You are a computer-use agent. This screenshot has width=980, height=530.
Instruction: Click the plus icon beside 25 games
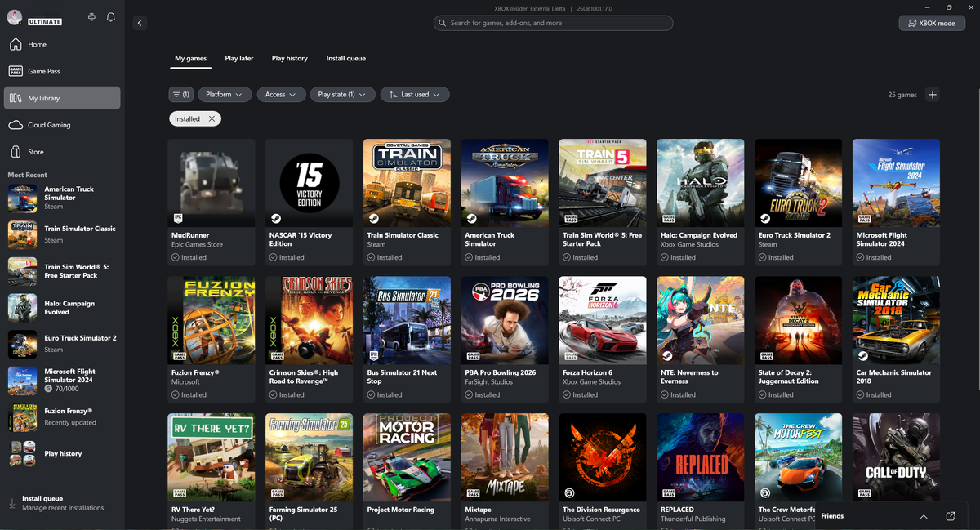pos(933,95)
